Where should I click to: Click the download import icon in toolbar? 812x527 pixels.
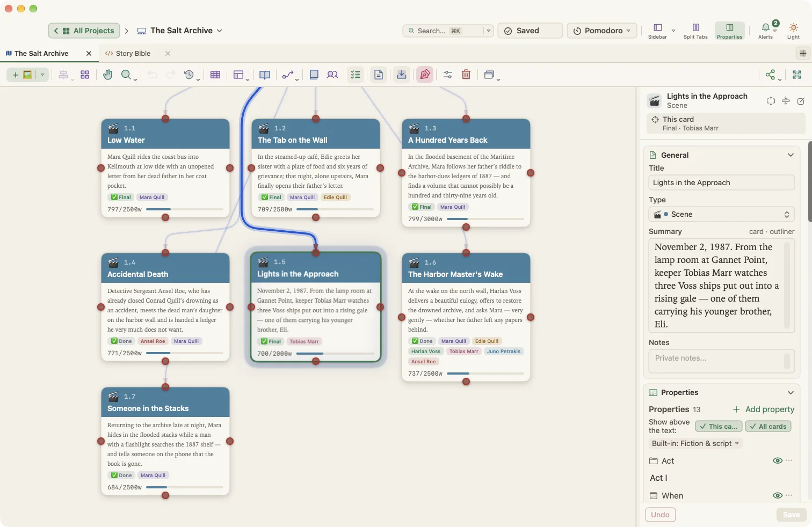[x=402, y=75]
